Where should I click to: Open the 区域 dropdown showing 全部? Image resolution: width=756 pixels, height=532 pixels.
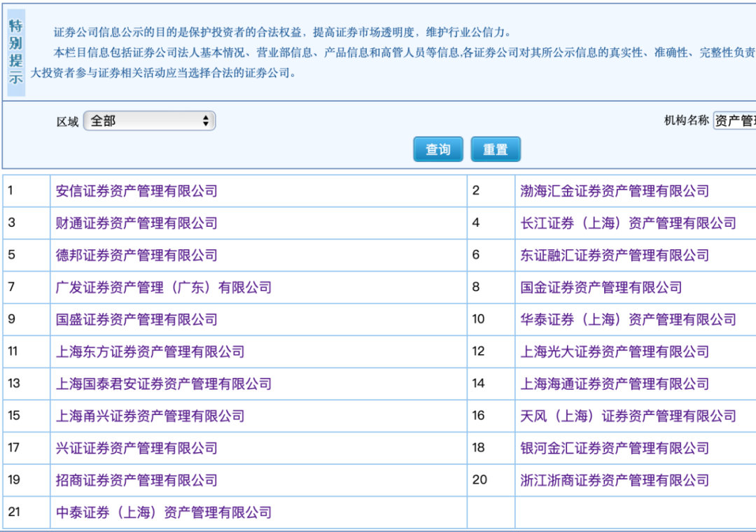[x=150, y=120]
